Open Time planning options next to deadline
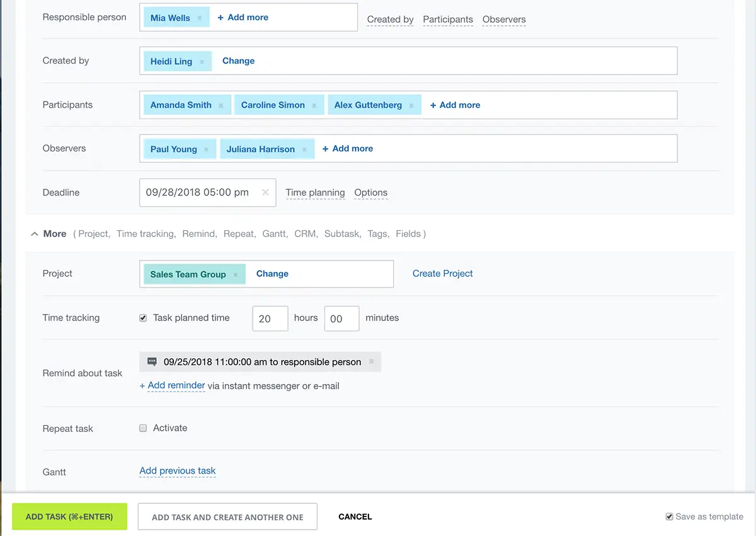This screenshot has height=536, width=756. click(x=315, y=193)
